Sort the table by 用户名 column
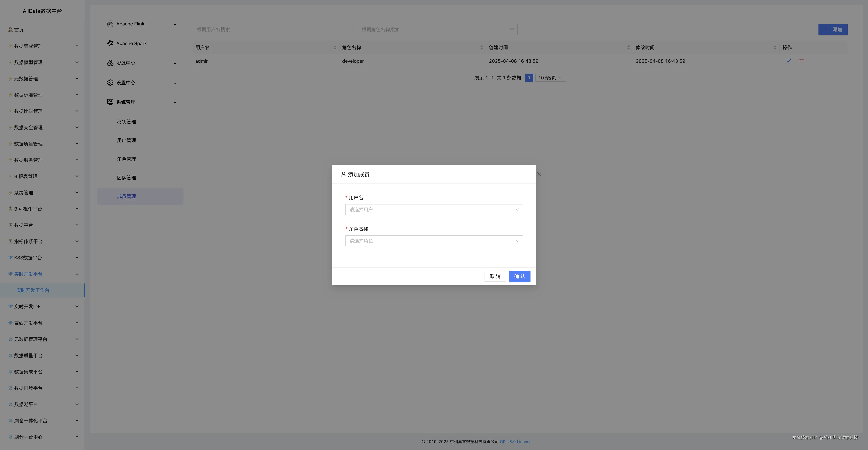This screenshot has width=868, height=450. pyautogui.click(x=335, y=47)
